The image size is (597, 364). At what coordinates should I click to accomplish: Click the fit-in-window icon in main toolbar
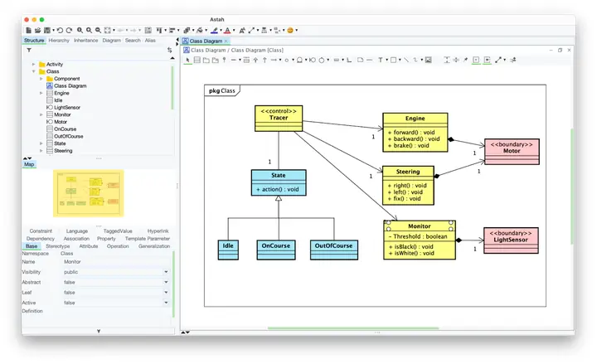click(108, 30)
